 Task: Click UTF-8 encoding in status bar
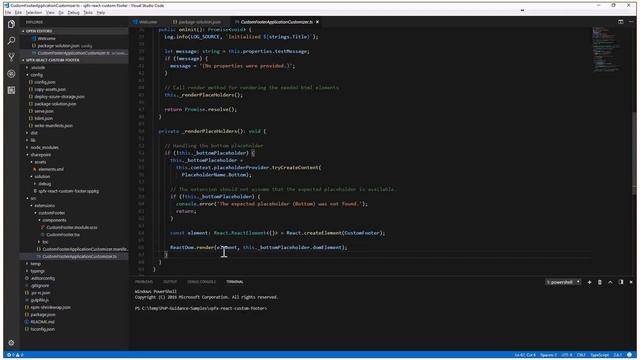(567, 355)
